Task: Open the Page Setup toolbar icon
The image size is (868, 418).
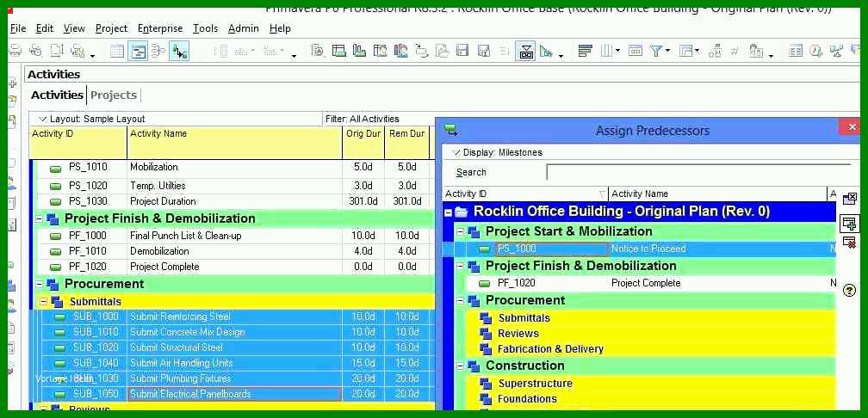Action: click(57, 52)
